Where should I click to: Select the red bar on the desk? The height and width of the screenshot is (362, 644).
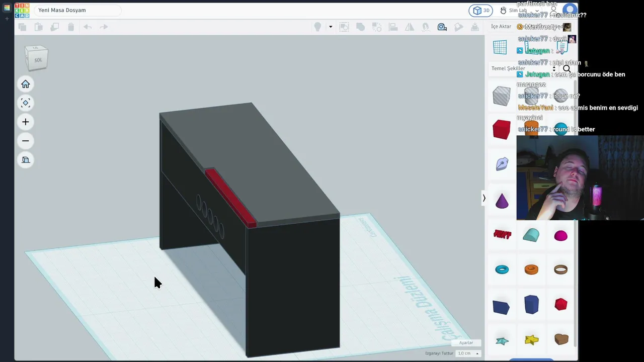(230, 198)
